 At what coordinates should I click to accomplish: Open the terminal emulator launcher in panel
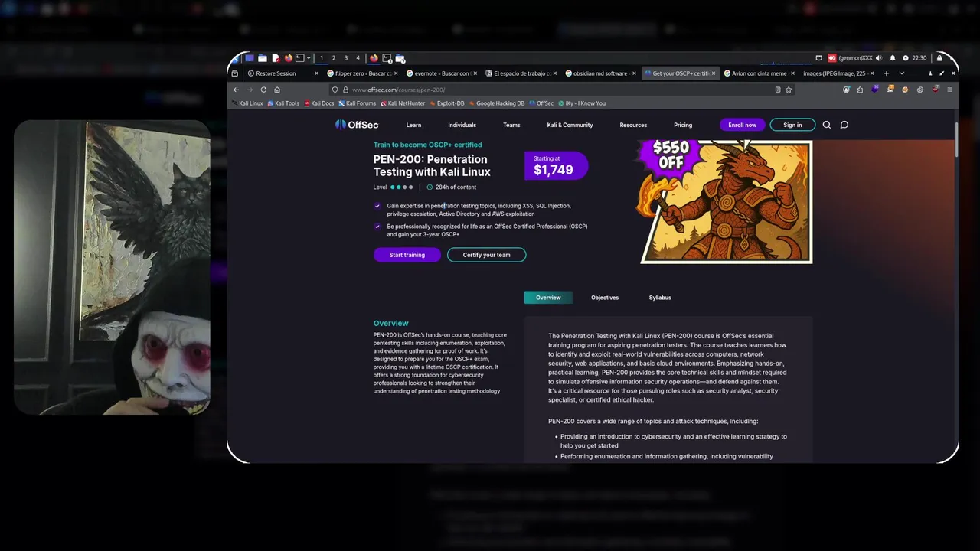[x=300, y=58]
